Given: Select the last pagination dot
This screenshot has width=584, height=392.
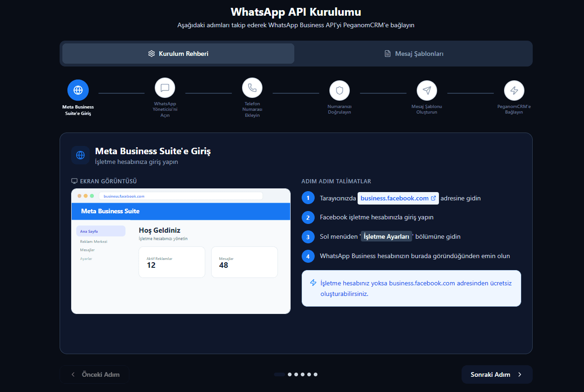Looking at the screenshot, I should [x=316, y=374].
